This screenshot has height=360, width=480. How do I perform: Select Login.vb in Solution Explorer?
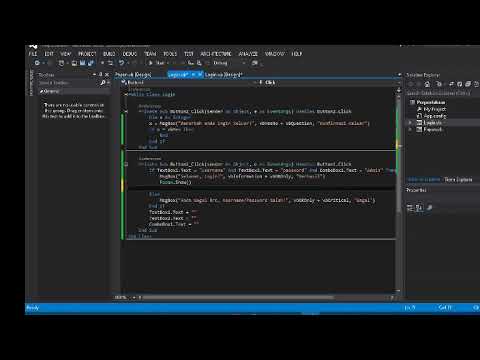[x=433, y=123]
